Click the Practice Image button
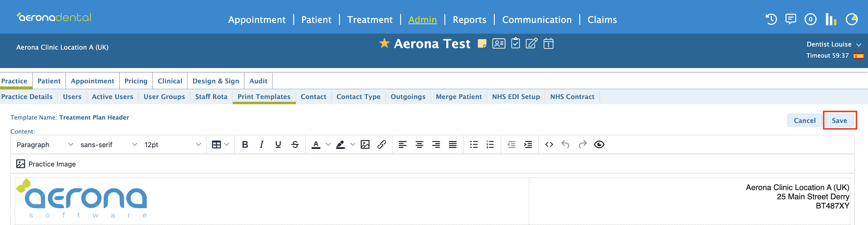Viewport: 868px width, 225px height. pos(46,164)
